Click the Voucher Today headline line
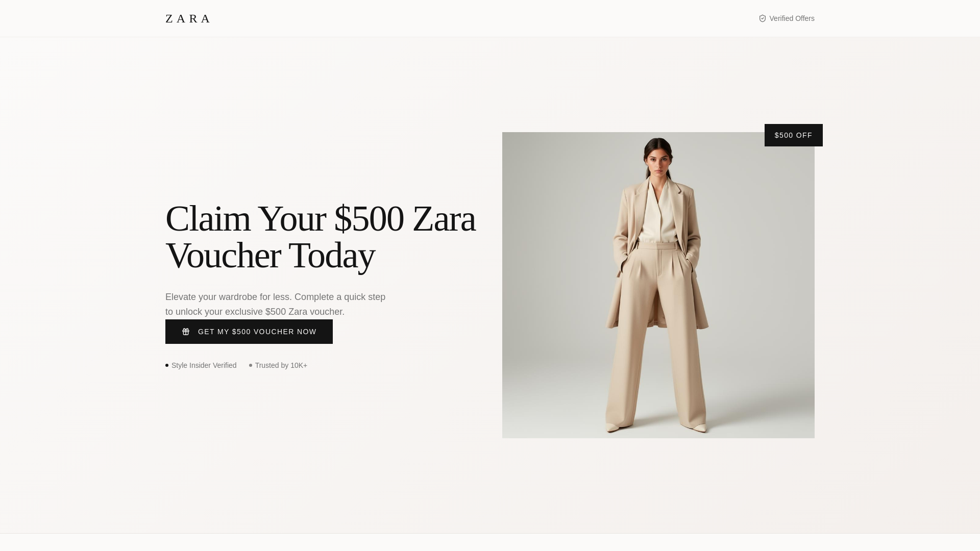Image resolution: width=980 pixels, height=551 pixels. tap(270, 255)
